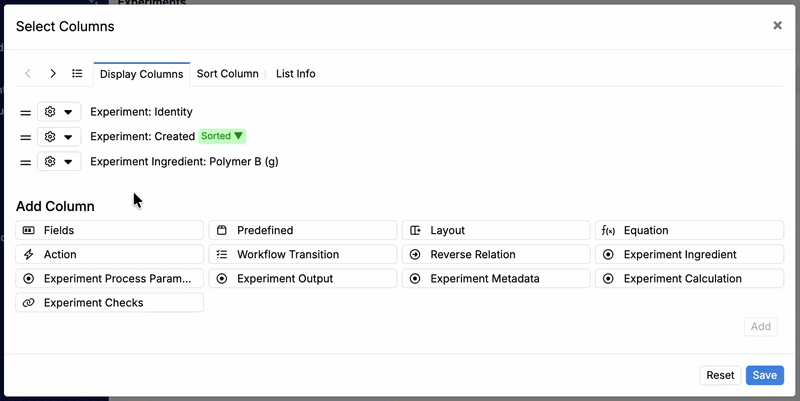Click the list view icon beside navigation arrows
This screenshot has width=800, height=401.
(77, 73)
